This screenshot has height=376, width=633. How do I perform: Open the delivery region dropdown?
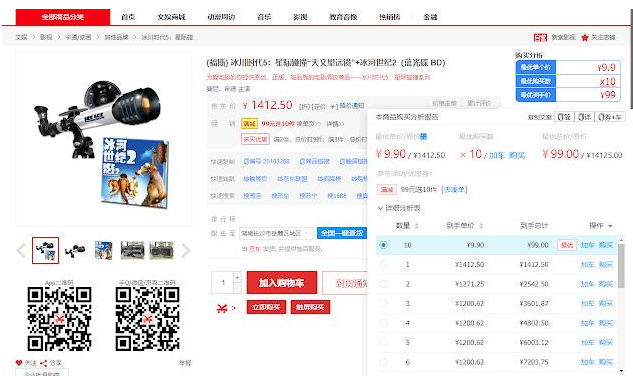pyautogui.click(x=276, y=233)
